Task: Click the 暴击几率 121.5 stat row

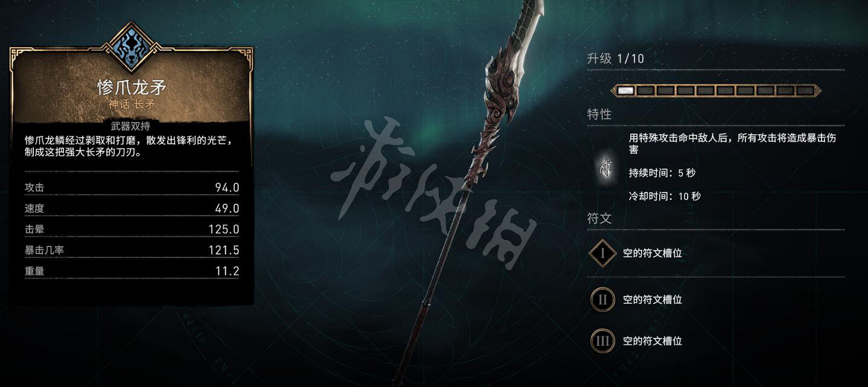Action: [x=132, y=250]
